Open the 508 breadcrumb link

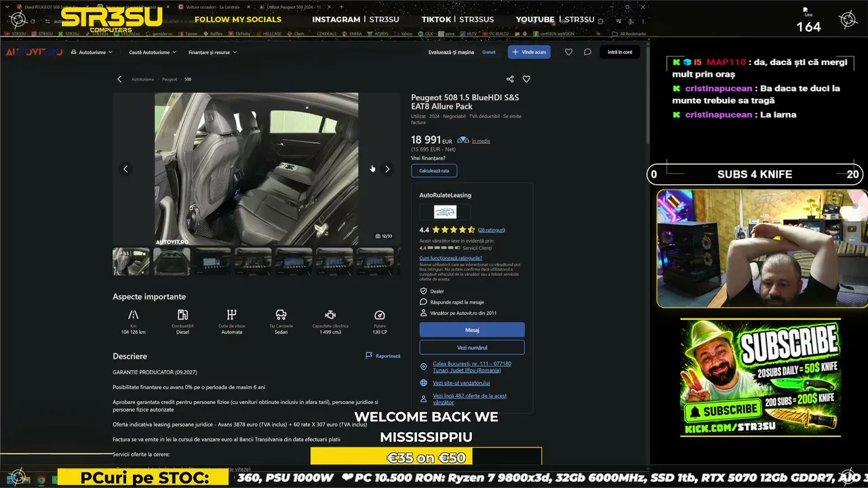click(x=188, y=79)
